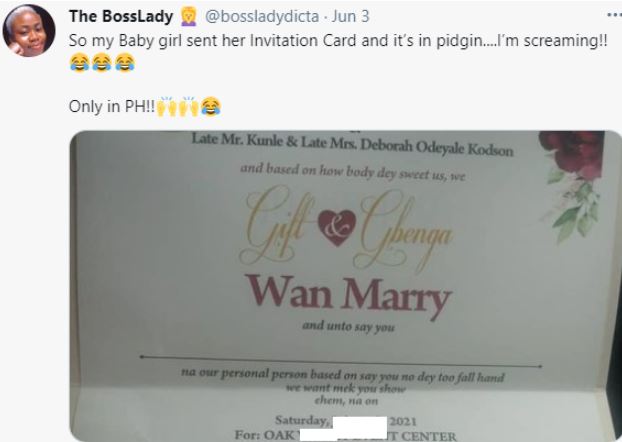Click the third crying-laughing emoji in the row

point(125,63)
